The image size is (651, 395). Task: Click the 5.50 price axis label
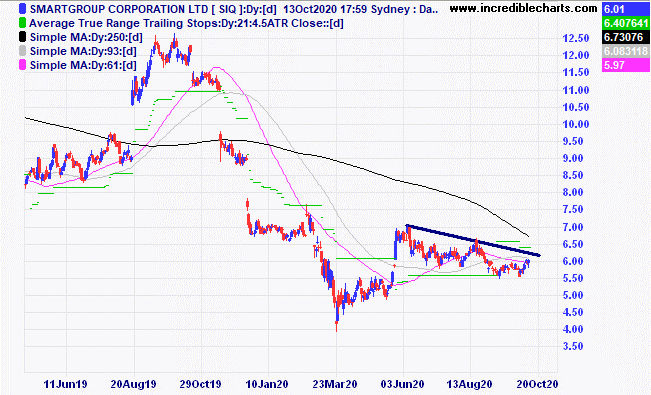click(573, 278)
